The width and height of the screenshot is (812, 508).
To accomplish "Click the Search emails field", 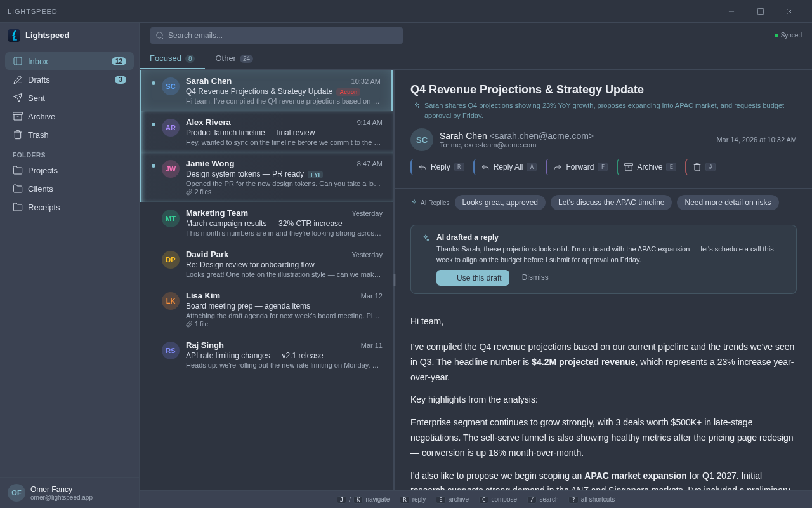I will 277,36.
